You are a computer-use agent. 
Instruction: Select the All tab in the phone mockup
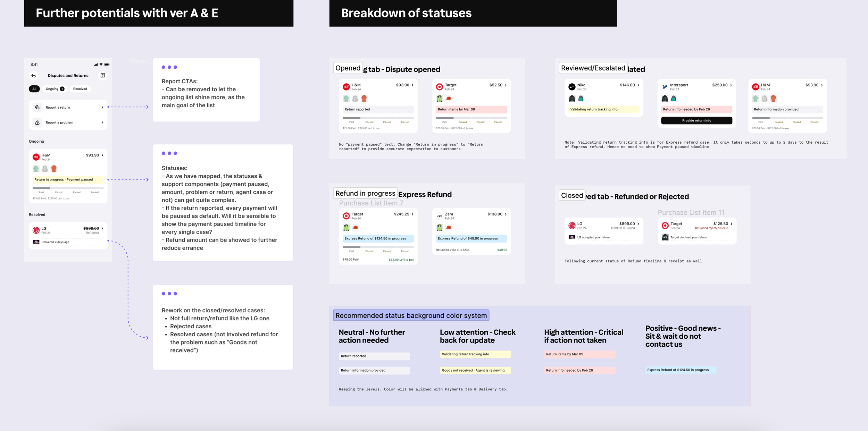coord(34,89)
